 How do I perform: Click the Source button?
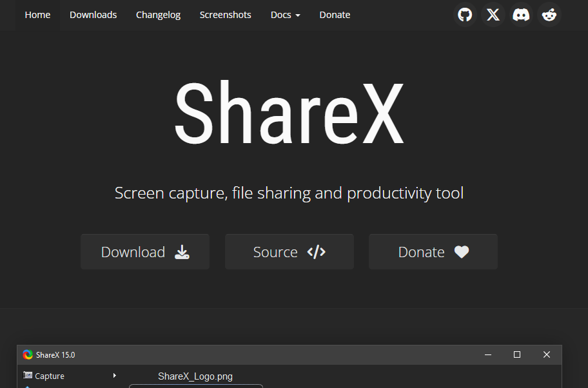[289, 251]
